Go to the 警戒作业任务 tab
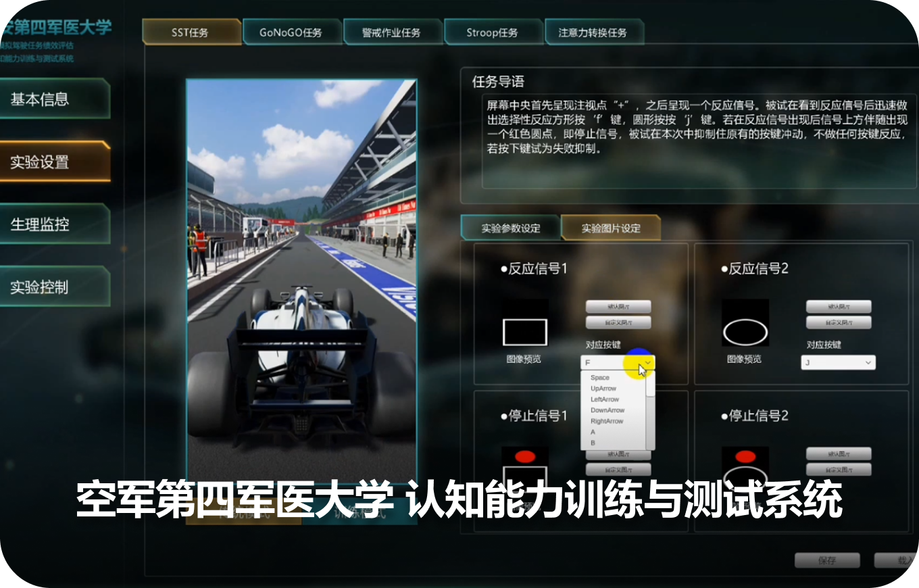 click(391, 32)
